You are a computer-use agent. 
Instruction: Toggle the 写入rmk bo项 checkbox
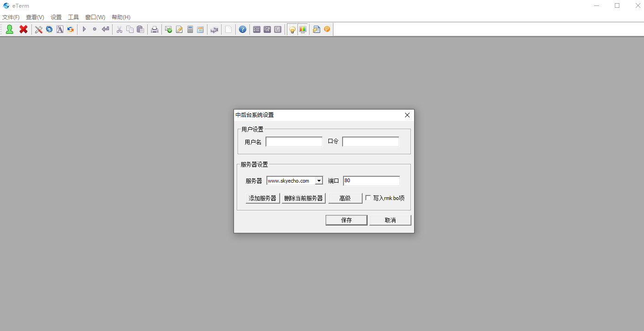click(x=369, y=198)
